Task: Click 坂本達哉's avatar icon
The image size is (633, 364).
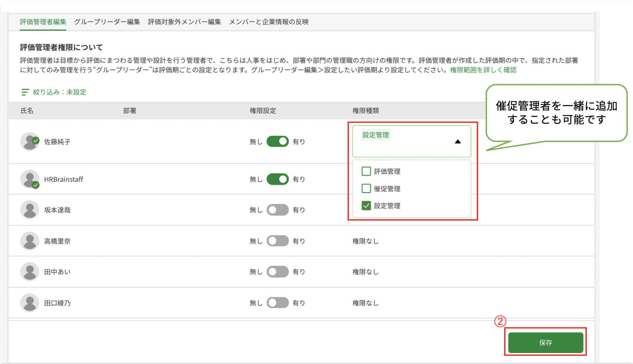Action: [x=30, y=210]
